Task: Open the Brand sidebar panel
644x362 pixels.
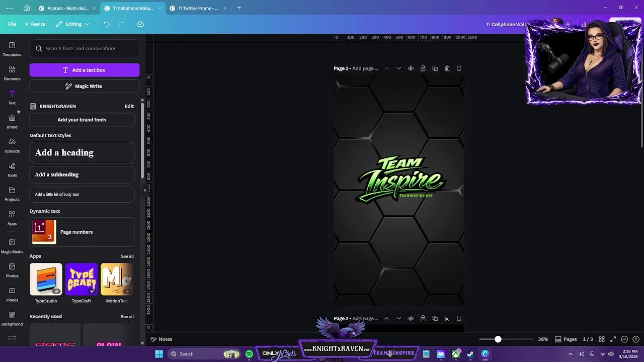Action: tap(12, 121)
